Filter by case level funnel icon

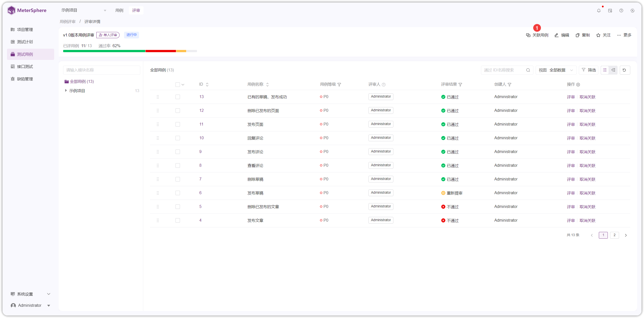[x=339, y=85]
